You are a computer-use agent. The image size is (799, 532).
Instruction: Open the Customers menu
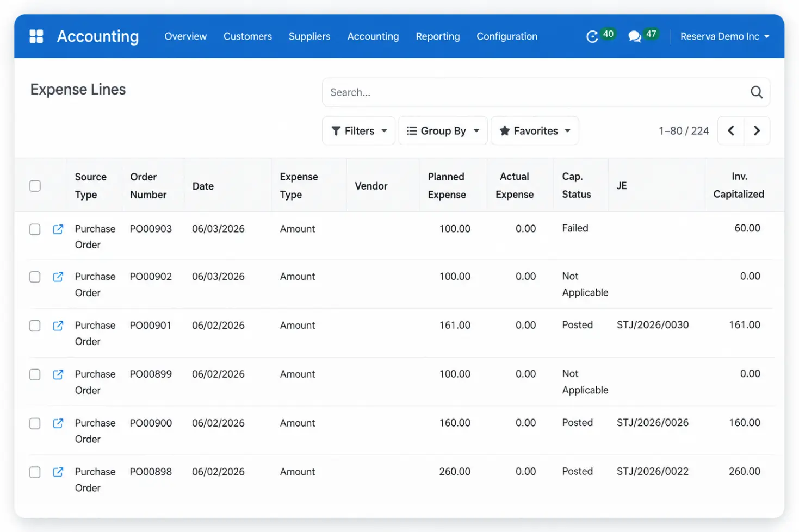(x=247, y=36)
